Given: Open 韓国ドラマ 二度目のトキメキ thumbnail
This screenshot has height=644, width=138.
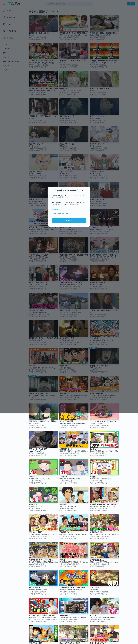Looking at the screenshot, I should [x=74, y=51].
